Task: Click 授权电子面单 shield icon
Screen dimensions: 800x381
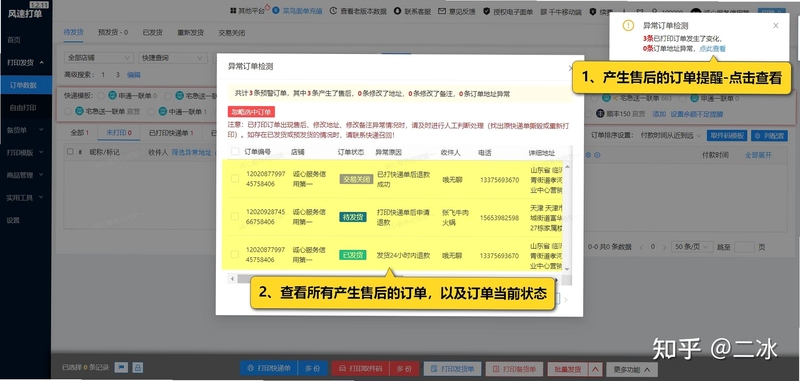Action: 487,11
